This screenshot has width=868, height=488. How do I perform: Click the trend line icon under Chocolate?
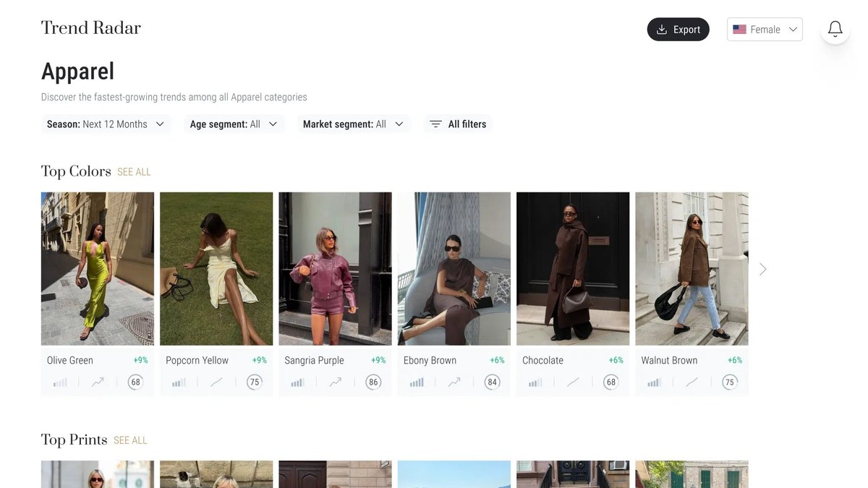click(x=573, y=382)
